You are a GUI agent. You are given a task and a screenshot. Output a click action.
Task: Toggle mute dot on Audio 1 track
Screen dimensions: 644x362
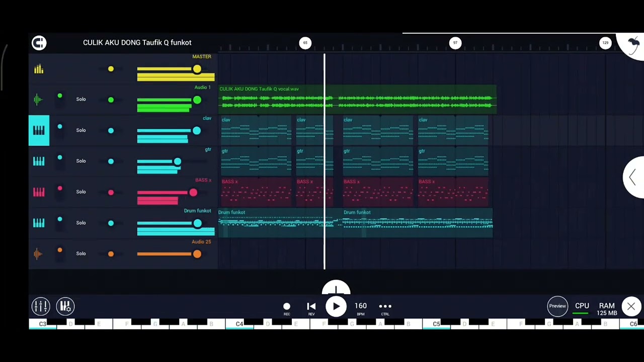pos(60,96)
